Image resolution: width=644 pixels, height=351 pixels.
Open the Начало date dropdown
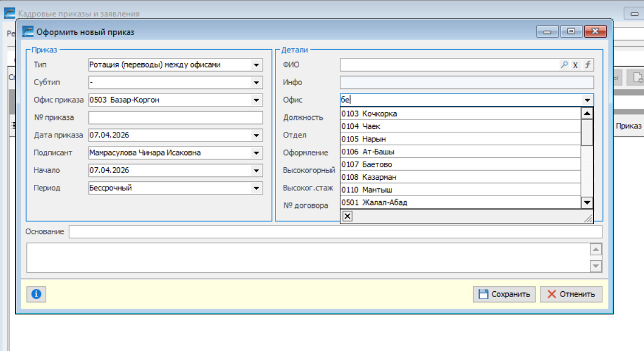256,170
